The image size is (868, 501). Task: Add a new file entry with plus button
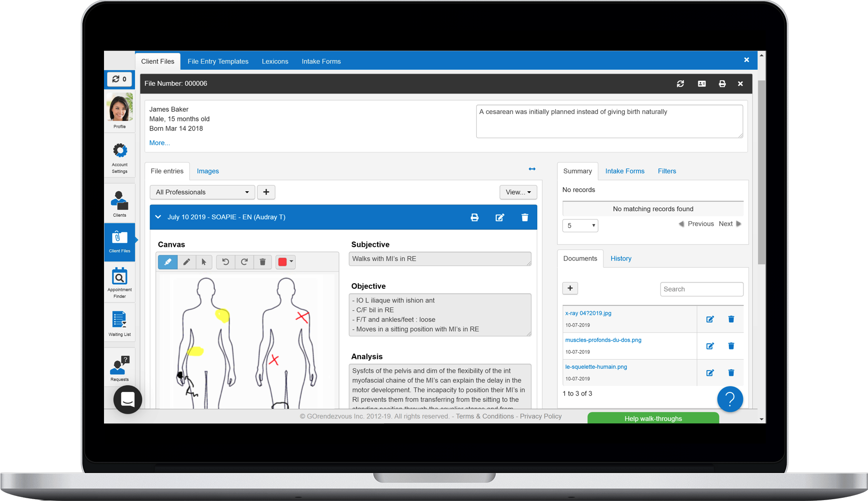(266, 192)
